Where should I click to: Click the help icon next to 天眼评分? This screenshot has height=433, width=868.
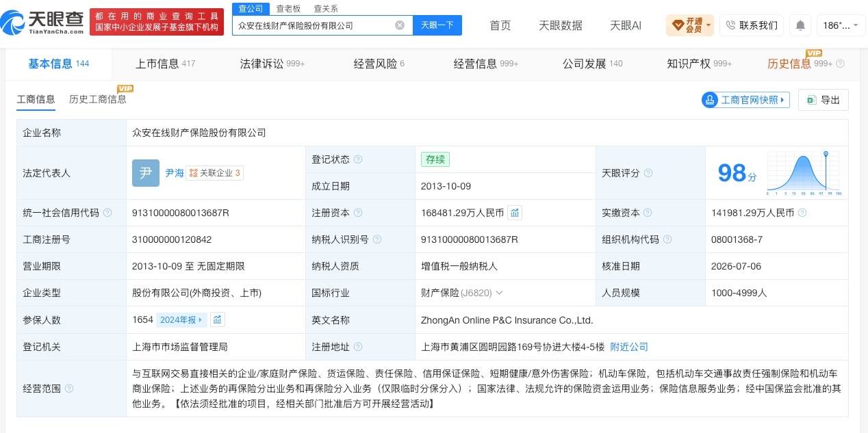point(648,173)
